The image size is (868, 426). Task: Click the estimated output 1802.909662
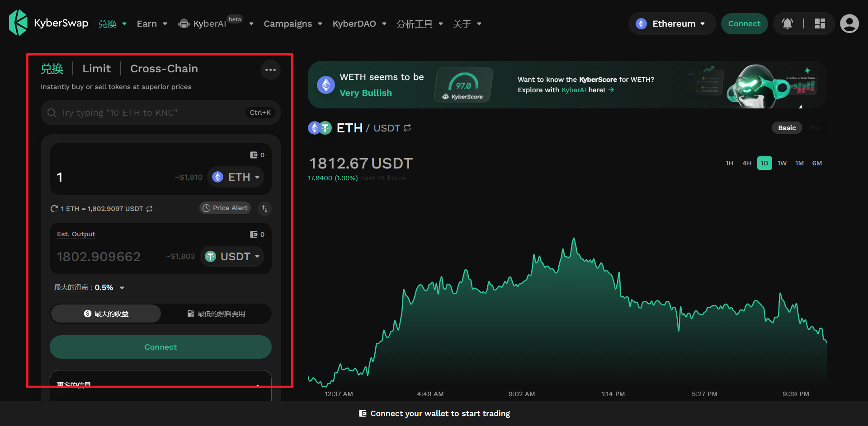[99, 257]
